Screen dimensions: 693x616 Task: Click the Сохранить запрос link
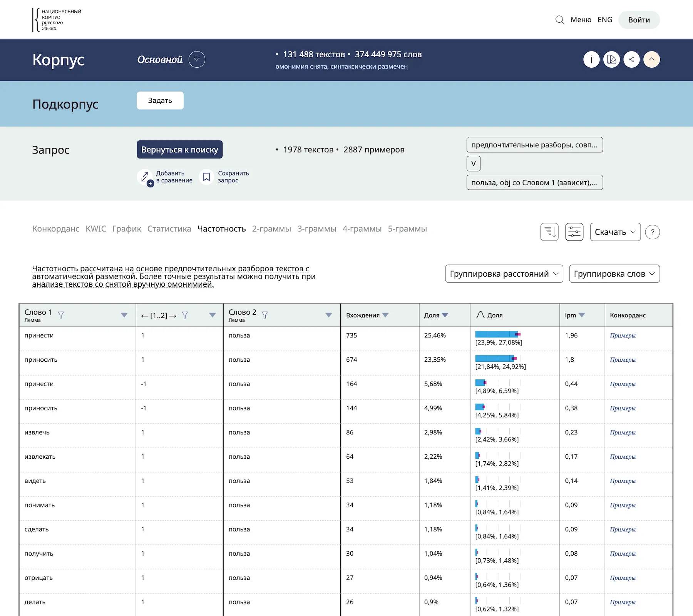[x=233, y=177]
